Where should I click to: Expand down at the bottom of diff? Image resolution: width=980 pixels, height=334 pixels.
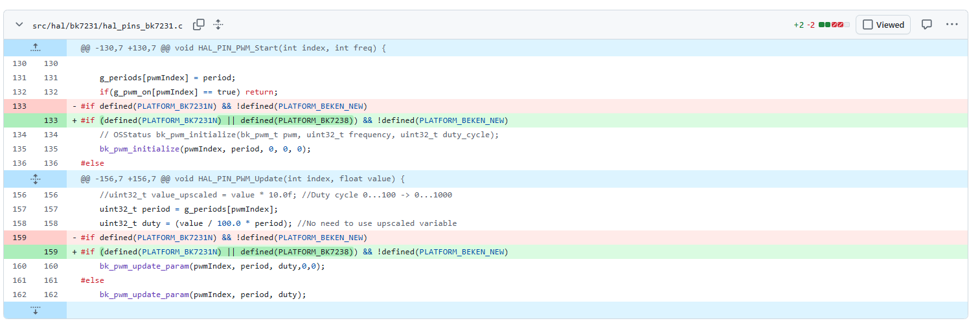click(x=35, y=310)
